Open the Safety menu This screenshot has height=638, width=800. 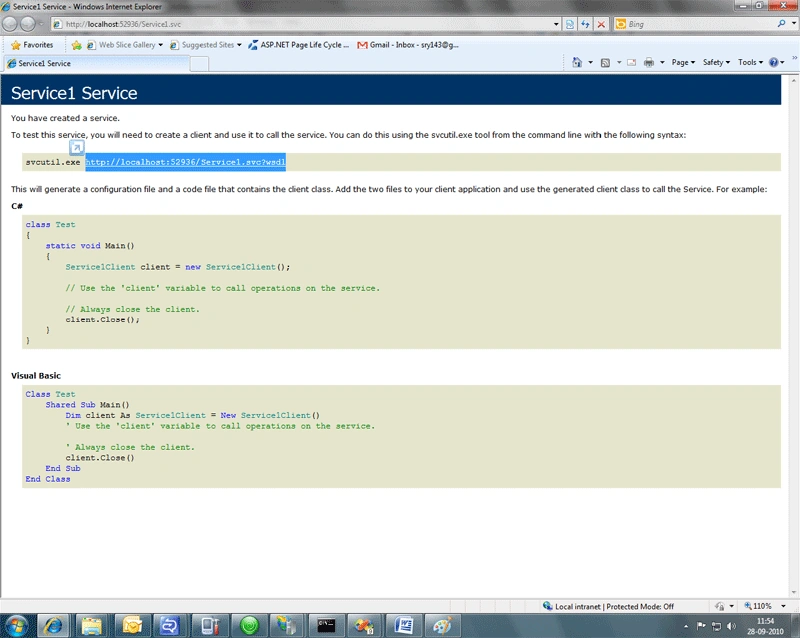click(716, 62)
